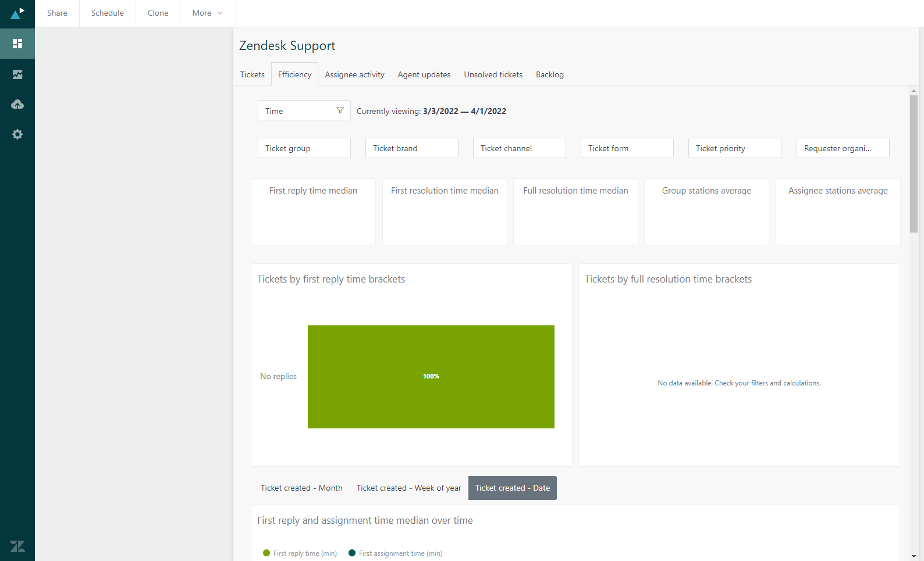Open the Dashboards sidebar icon

point(17,44)
